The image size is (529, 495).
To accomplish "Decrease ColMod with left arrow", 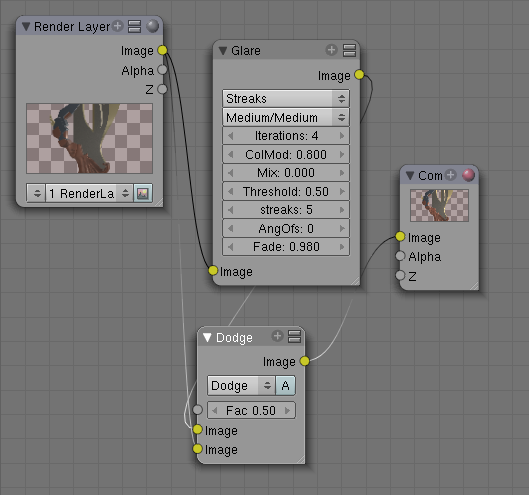I will click(x=231, y=155).
